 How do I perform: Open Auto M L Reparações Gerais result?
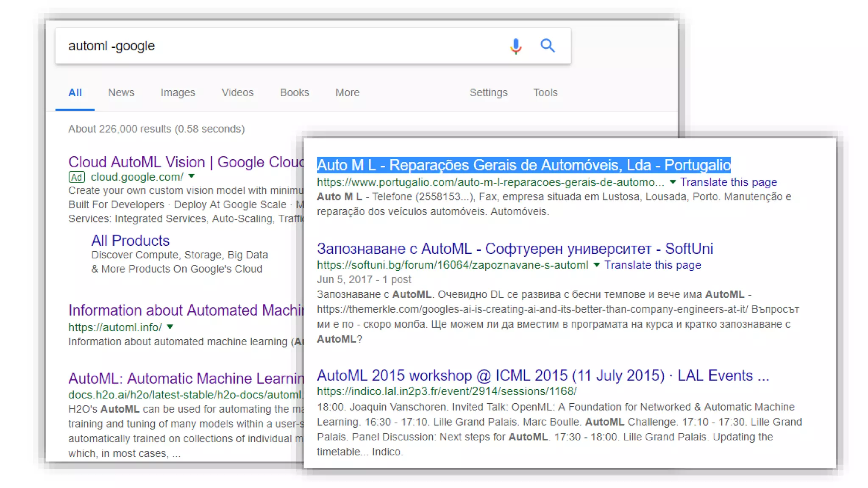523,165
